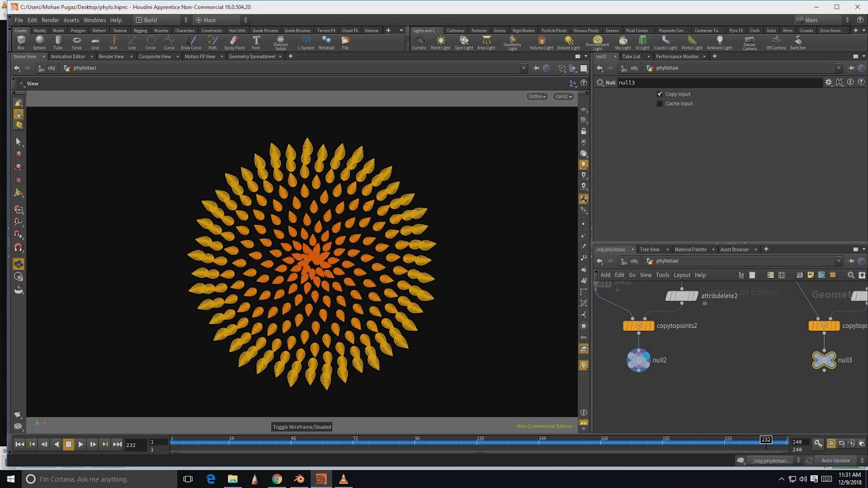
Task: Select the Sphere shelf tool
Action: pyautogui.click(x=39, y=43)
